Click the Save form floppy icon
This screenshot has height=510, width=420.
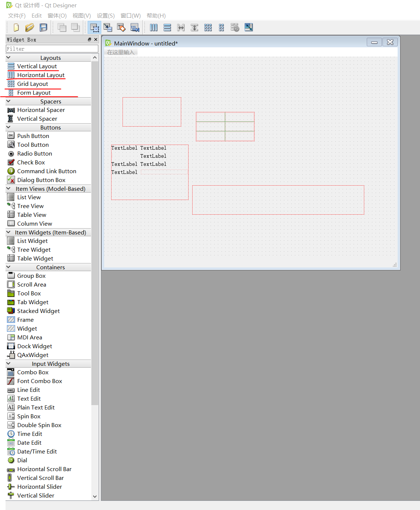43,28
